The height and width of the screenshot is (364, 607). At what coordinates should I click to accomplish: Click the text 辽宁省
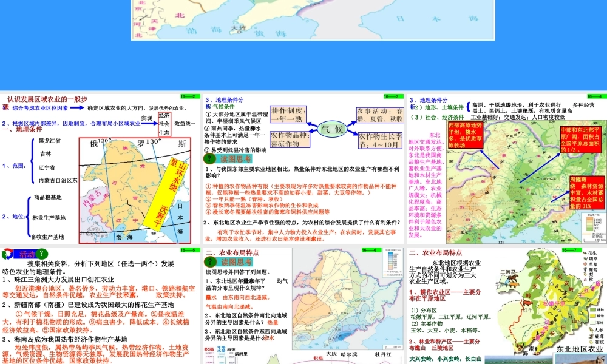(x=47, y=167)
